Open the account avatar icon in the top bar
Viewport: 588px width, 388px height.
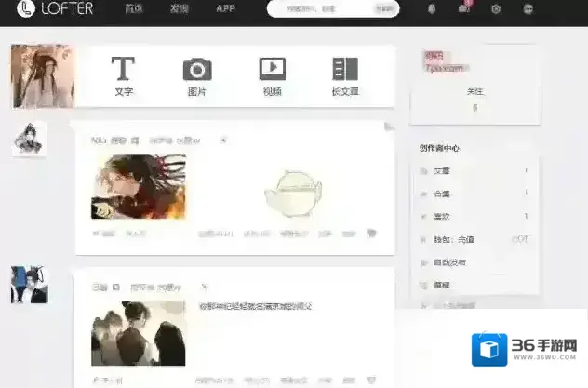point(528,8)
